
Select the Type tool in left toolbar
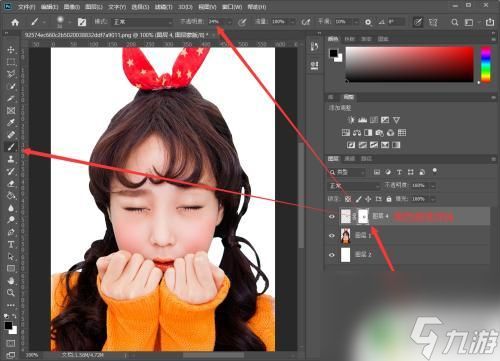(x=11, y=244)
